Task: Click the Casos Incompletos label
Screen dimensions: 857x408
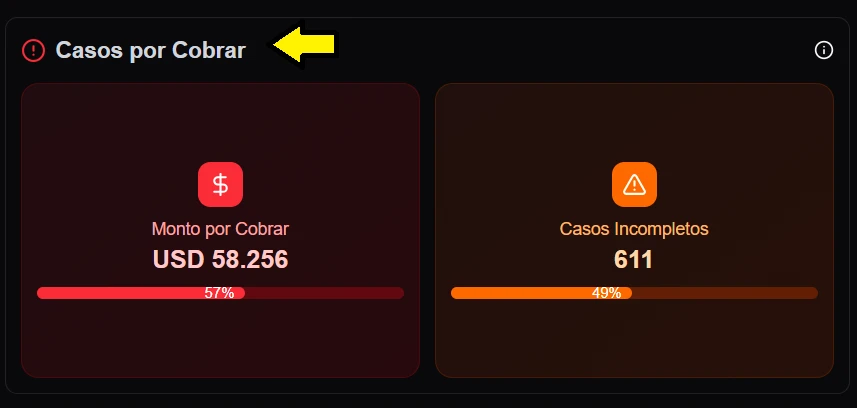Action: [x=634, y=229]
